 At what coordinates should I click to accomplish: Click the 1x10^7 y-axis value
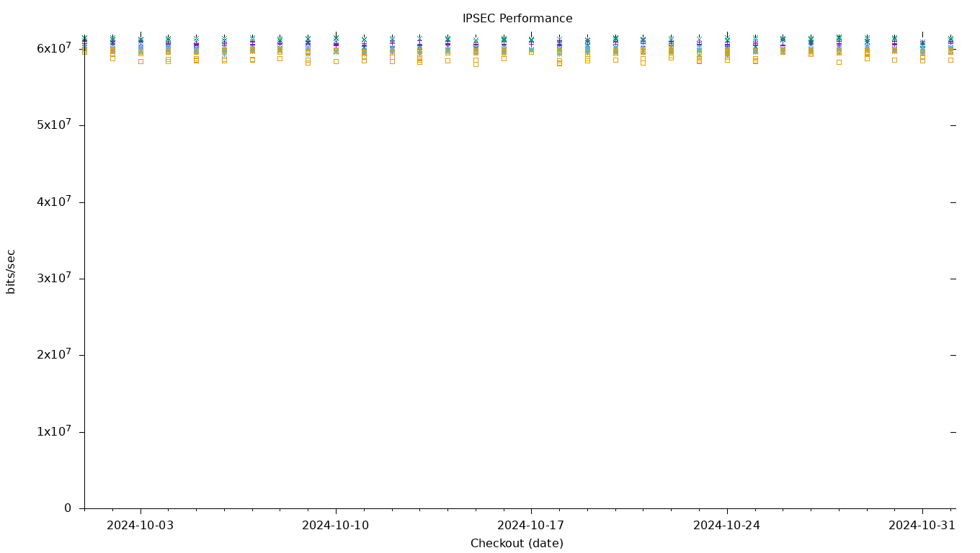54,431
